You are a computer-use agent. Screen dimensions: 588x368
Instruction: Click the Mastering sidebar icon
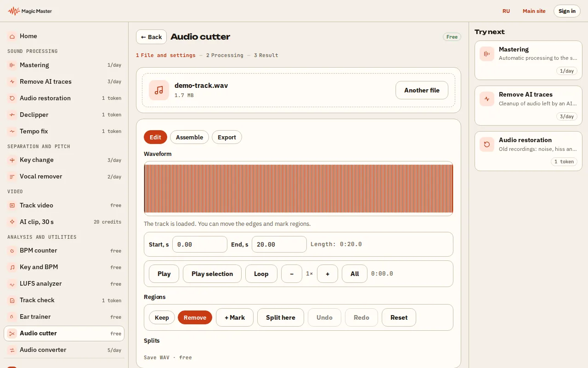click(12, 65)
